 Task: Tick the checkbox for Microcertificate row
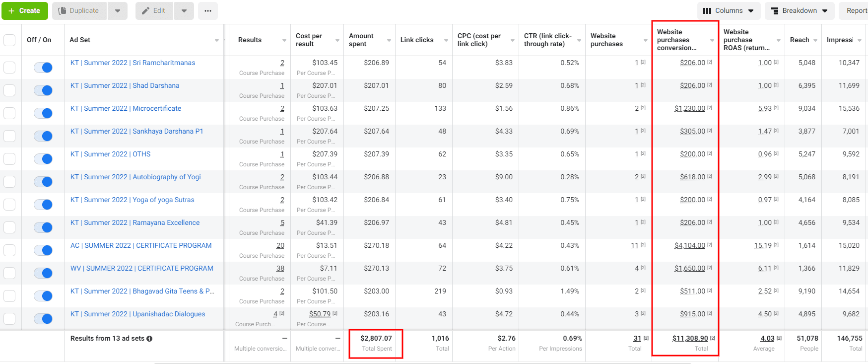[x=9, y=113]
